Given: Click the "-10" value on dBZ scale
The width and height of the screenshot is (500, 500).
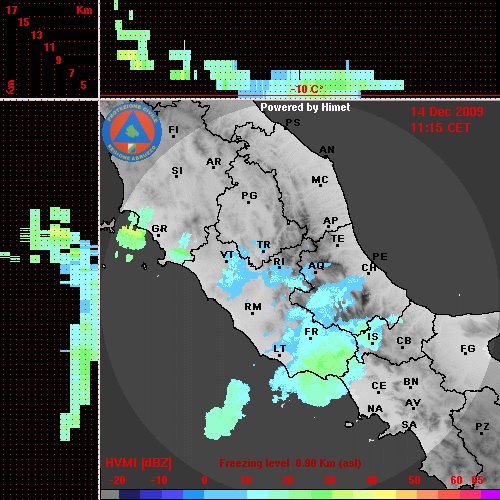Looking at the screenshot, I should coord(159,480).
